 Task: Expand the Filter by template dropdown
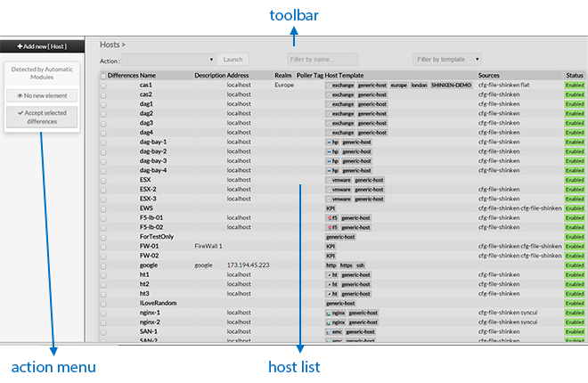447,60
